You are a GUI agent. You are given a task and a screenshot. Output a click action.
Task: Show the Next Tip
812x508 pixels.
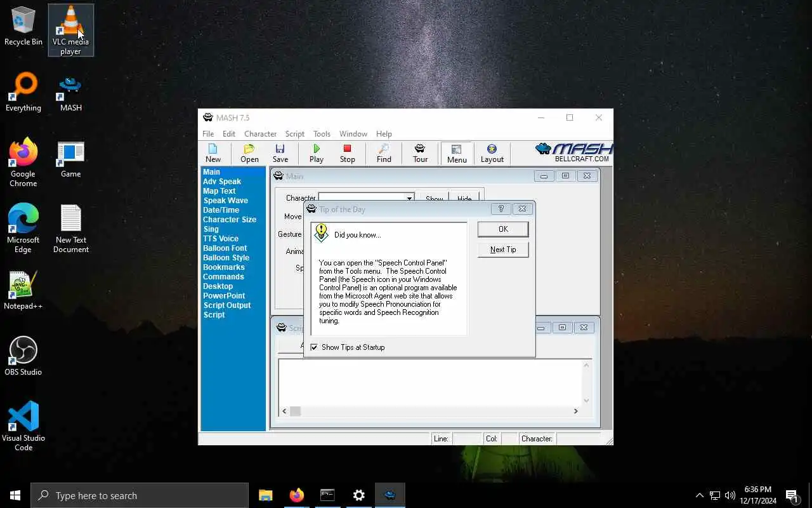(503, 250)
